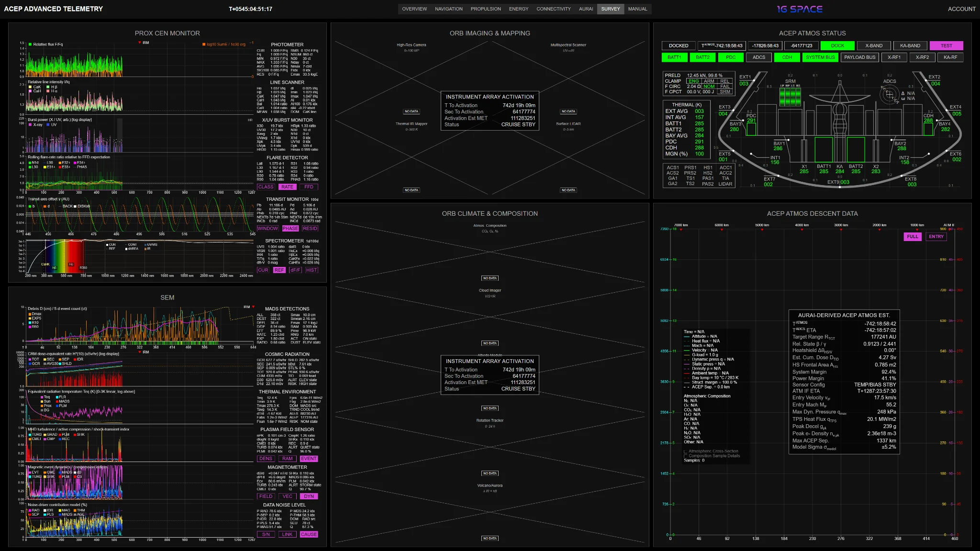Toggle the clamp ARM state
This screenshot has height=551, width=980.
point(709,81)
